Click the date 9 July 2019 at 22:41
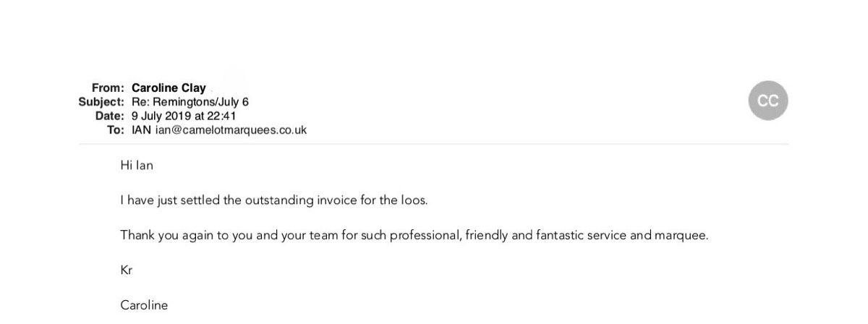 pyautogui.click(x=184, y=116)
